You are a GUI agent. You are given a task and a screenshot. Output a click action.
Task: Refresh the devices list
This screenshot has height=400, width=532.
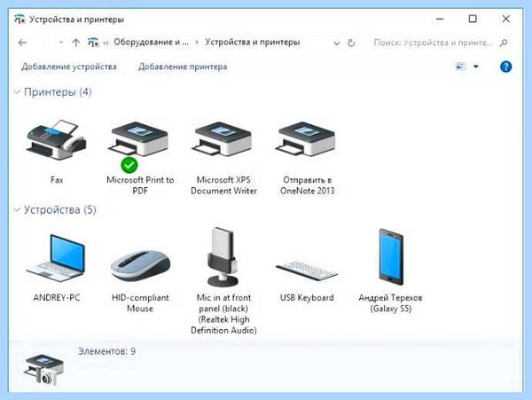351,43
